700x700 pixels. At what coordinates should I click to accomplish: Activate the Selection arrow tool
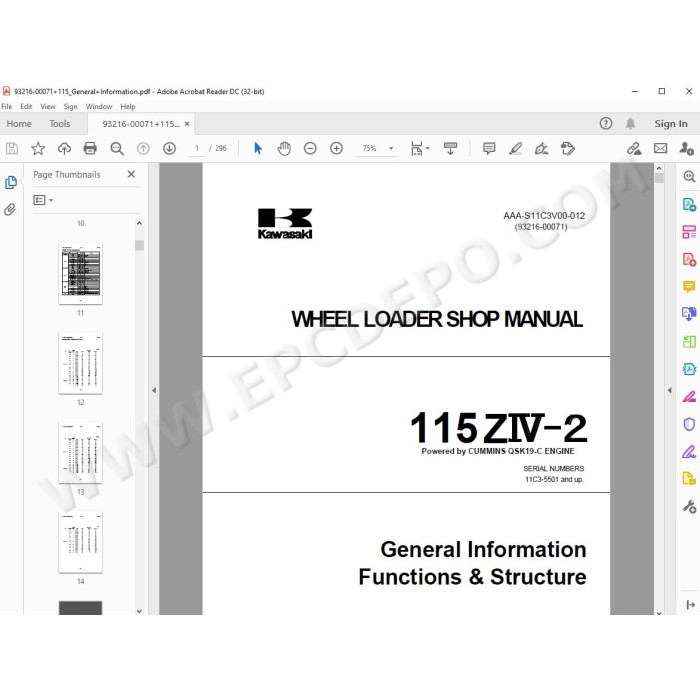tap(258, 148)
